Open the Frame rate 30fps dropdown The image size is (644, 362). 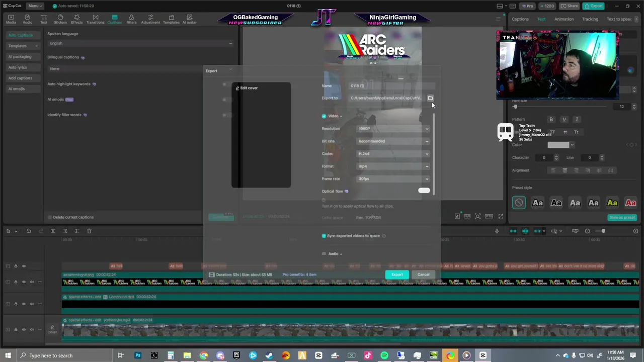click(393, 179)
